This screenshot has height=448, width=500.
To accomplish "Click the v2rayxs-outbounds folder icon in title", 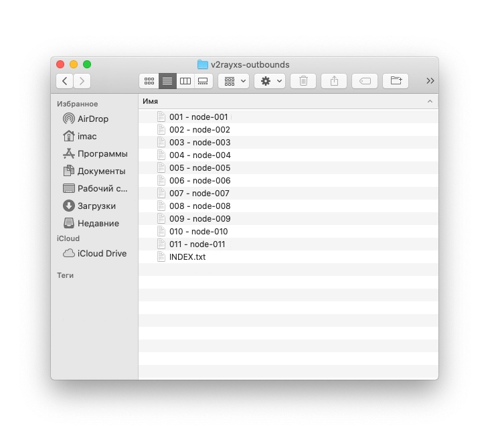I will tap(203, 64).
